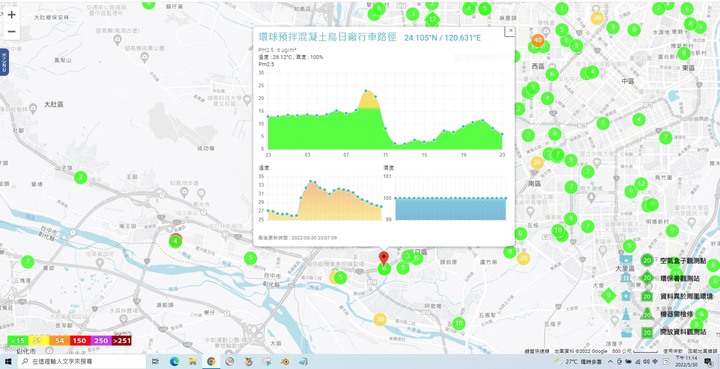The height and width of the screenshot is (369, 720).
Task: Select the yellow 26 station marker
Action: point(537,162)
